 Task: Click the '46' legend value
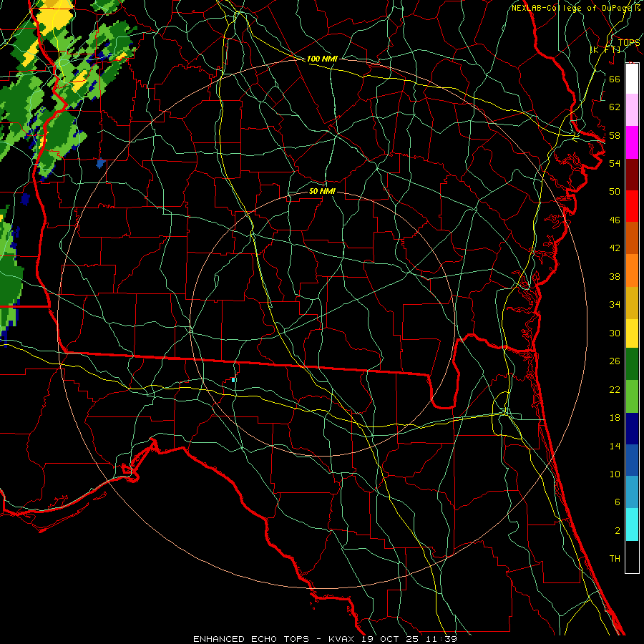[615, 220]
